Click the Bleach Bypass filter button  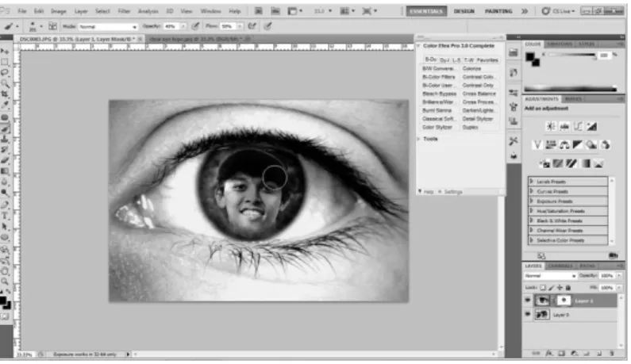(439, 94)
